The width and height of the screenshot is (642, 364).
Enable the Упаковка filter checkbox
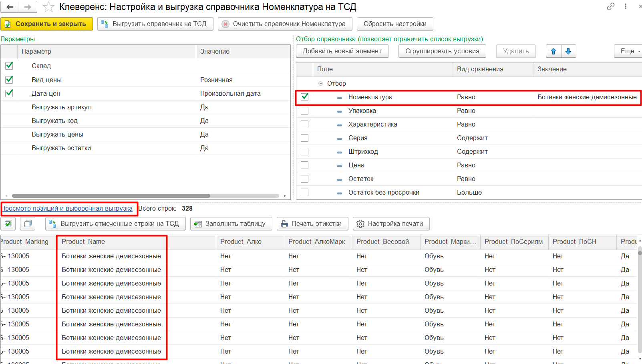[305, 111]
